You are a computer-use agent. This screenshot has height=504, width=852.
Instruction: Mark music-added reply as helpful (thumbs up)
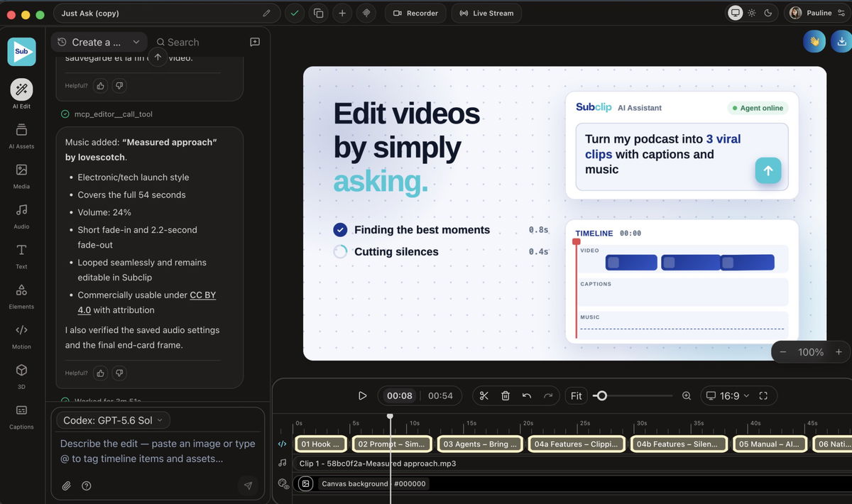point(100,373)
